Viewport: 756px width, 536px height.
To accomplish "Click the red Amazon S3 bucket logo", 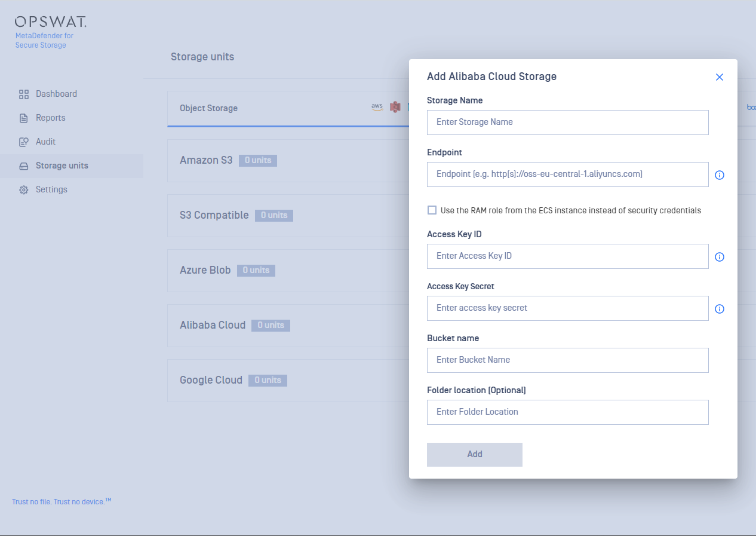I will click(395, 107).
